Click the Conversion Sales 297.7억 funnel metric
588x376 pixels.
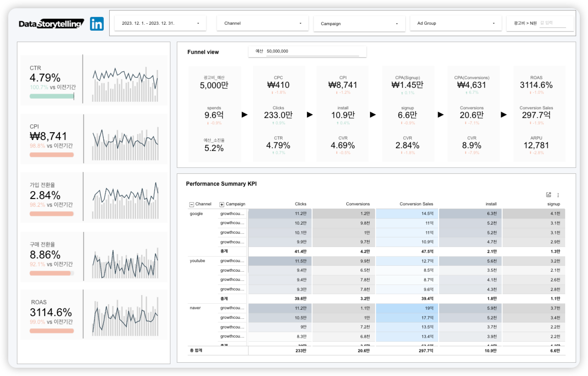pyautogui.click(x=536, y=115)
